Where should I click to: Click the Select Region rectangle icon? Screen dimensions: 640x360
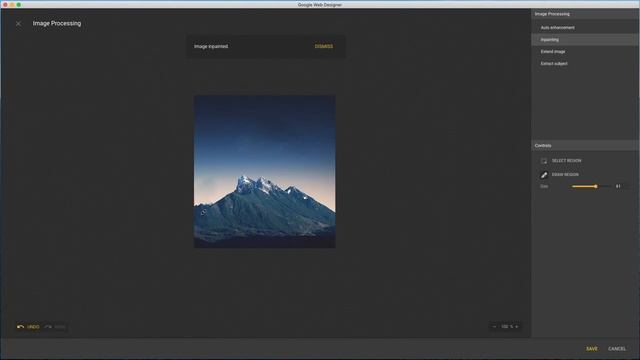point(544,161)
